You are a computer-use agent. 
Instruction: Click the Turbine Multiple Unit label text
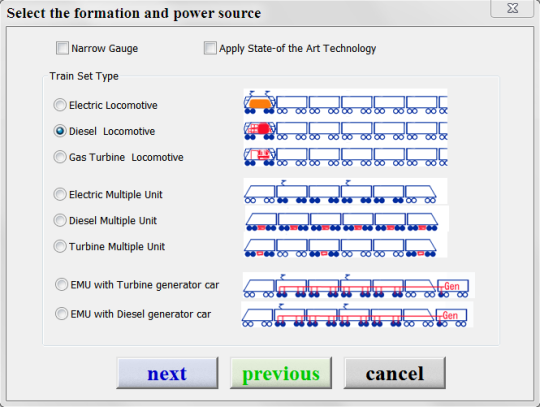[x=117, y=247]
